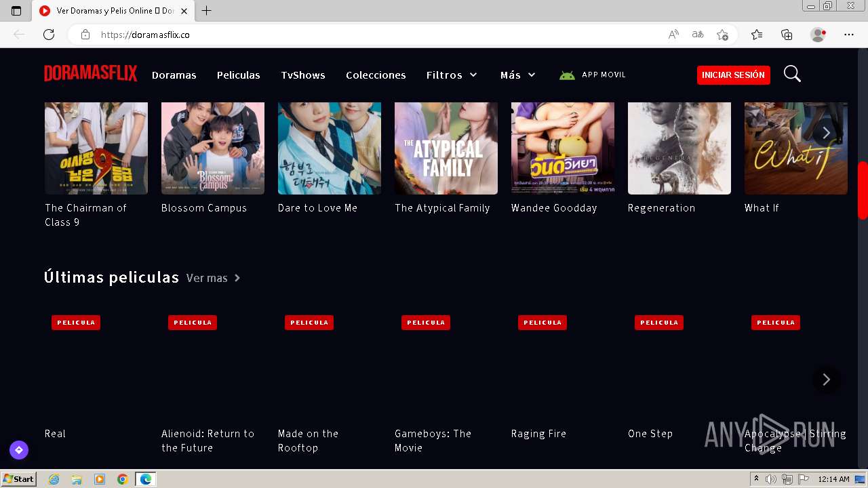The width and height of the screenshot is (868, 488).
Task: Click the purple floating widget icon
Action: (19, 449)
